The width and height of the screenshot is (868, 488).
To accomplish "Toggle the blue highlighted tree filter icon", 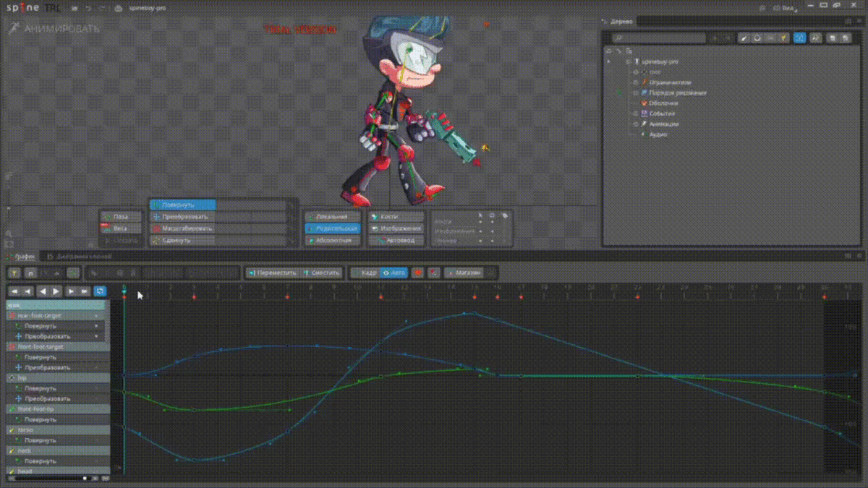I will click(x=800, y=38).
